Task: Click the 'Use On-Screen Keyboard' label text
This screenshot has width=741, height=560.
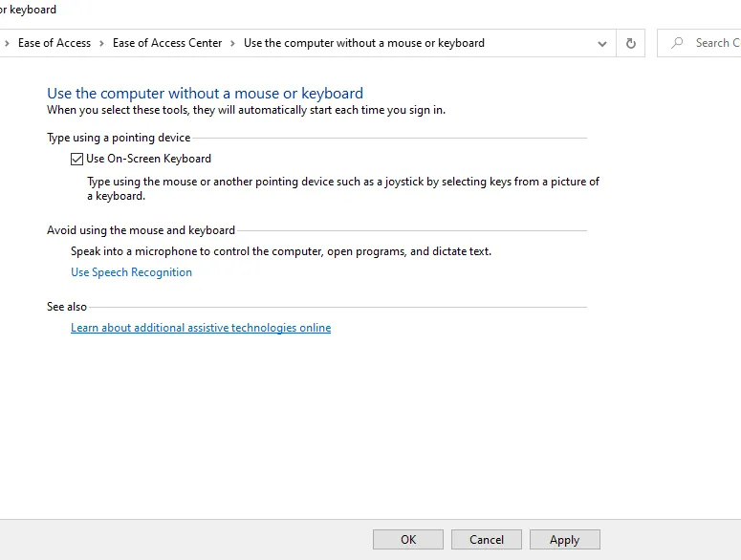Action: coord(148,159)
